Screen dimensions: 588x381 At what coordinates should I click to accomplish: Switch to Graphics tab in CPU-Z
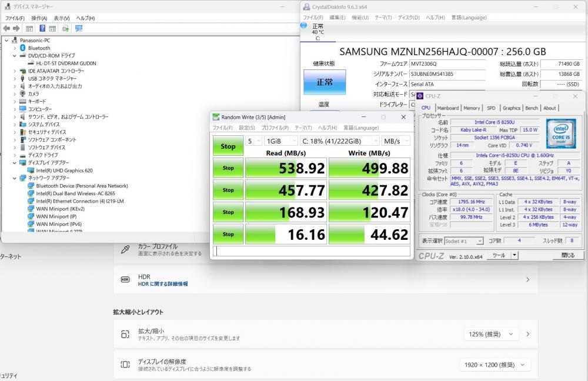click(512, 108)
